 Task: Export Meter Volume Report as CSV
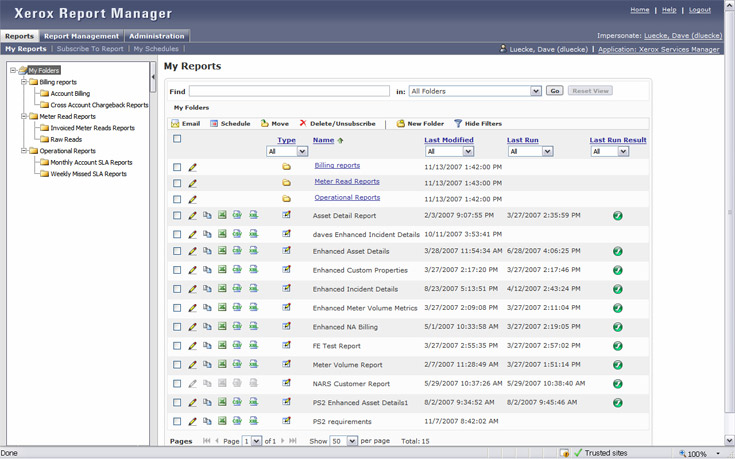237,364
